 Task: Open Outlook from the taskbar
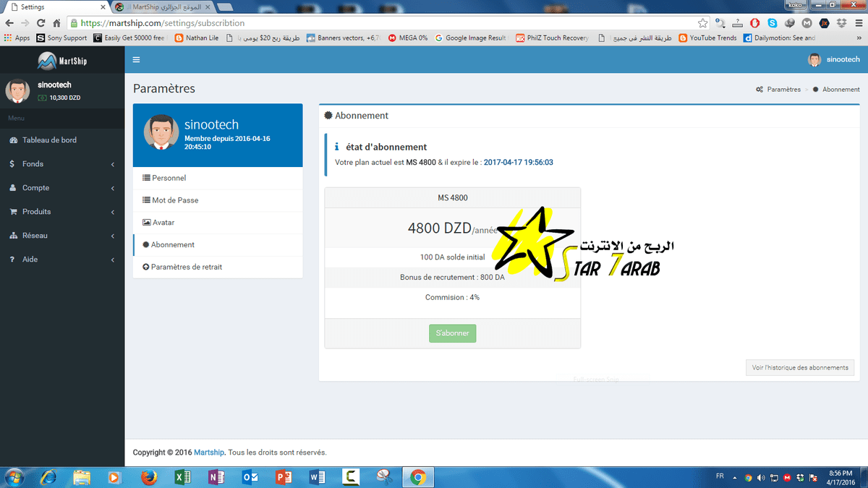250,477
